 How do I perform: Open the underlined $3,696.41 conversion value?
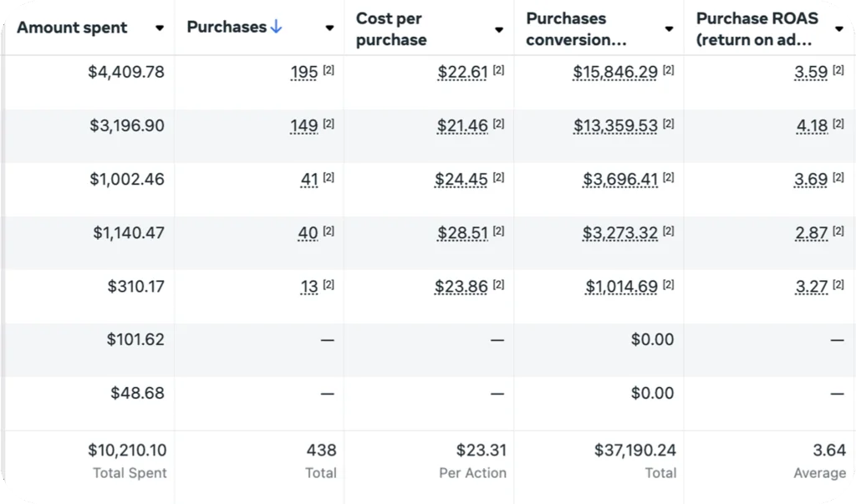tap(620, 180)
